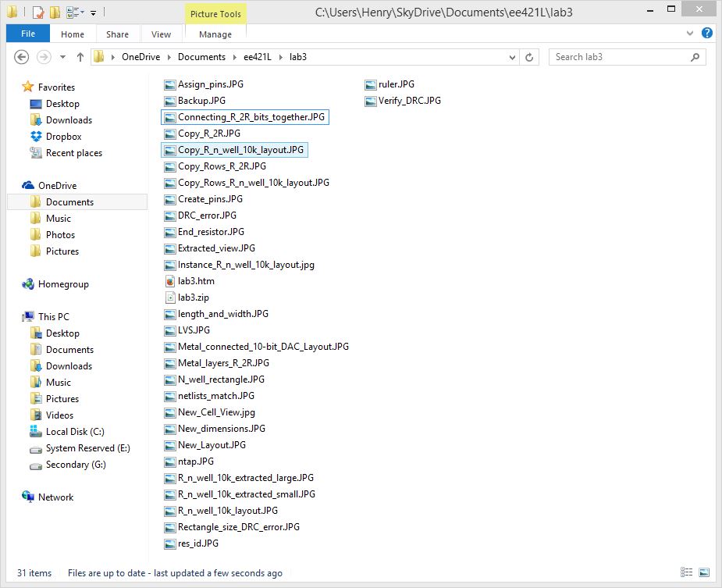Navigate back using the back arrow
The image size is (722, 588).
[21, 56]
